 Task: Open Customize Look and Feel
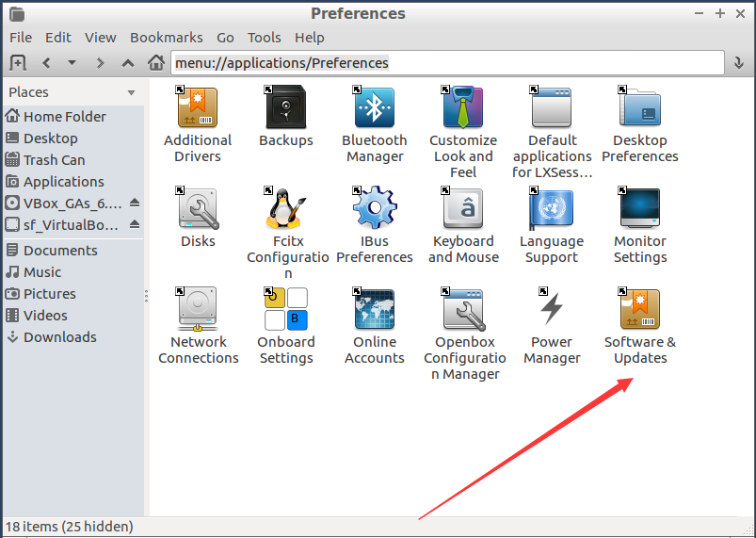click(463, 107)
